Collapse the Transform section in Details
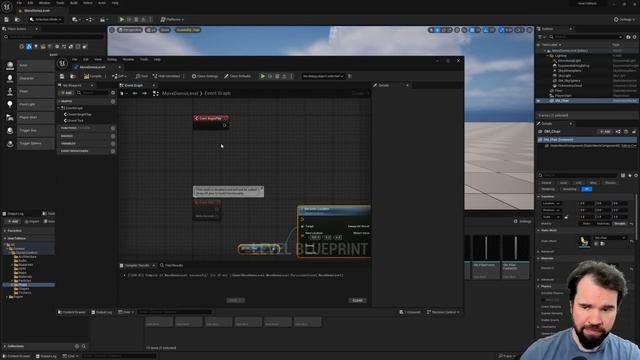Viewport: 640px width, 360px height. tap(538, 196)
